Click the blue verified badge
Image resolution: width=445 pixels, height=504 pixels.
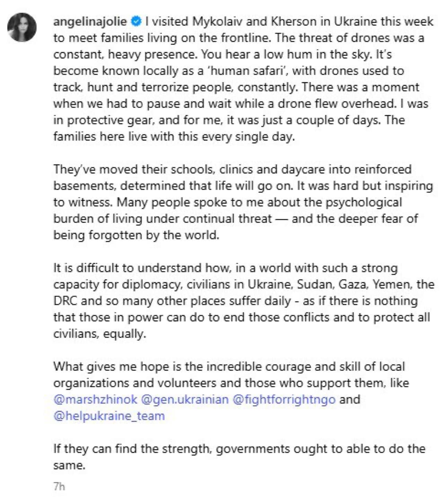point(136,21)
